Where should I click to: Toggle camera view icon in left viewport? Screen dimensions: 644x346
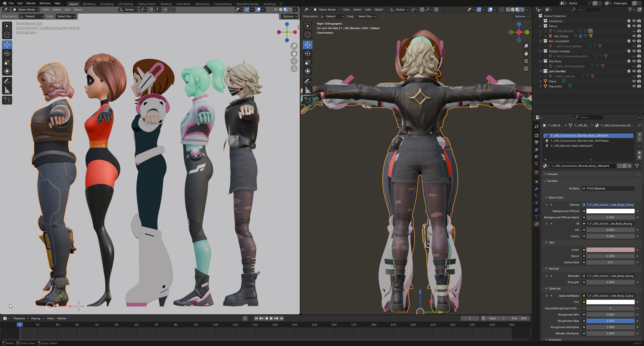pyautogui.click(x=294, y=61)
